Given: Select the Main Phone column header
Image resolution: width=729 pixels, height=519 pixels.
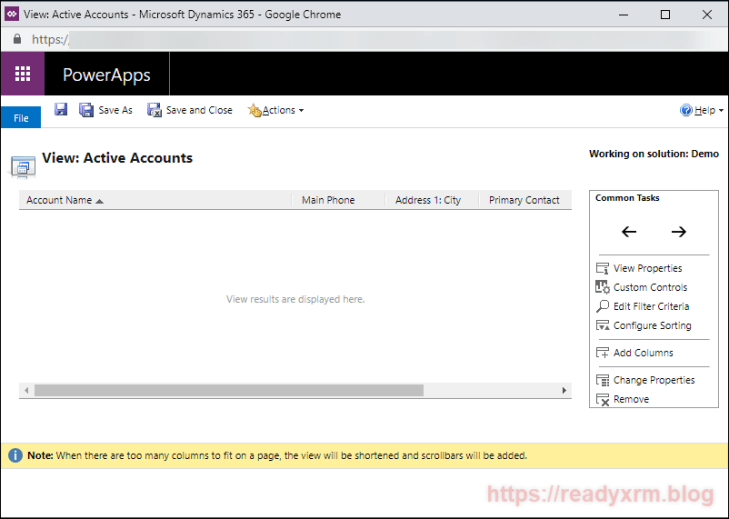Looking at the screenshot, I should [x=328, y=200].
